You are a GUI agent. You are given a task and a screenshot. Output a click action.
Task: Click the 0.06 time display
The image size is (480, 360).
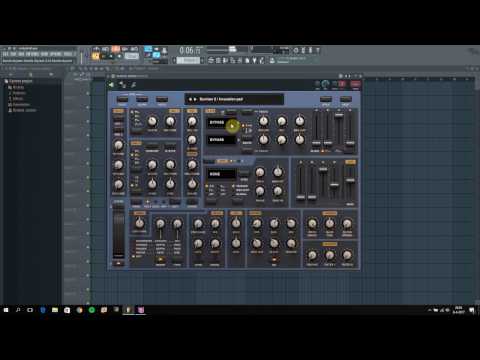pos(190,51)
